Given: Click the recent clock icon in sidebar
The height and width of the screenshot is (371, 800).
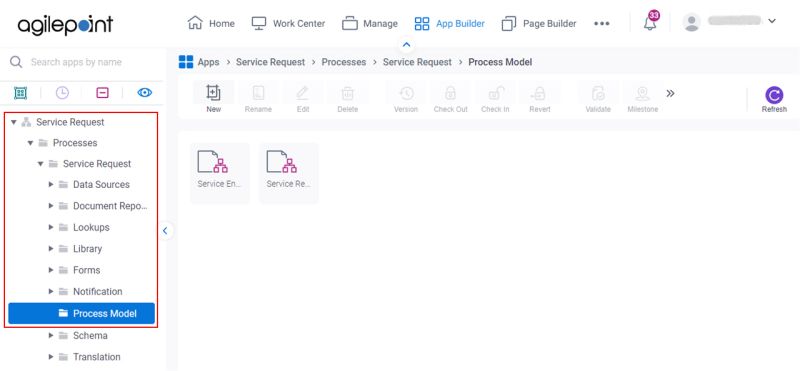Looking at the screenshot, I should [62, 93].
